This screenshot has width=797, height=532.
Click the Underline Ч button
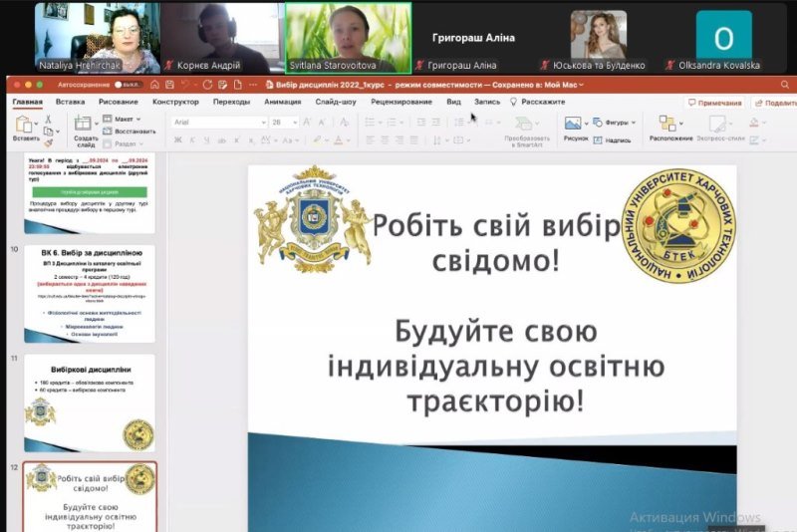[x=206, y=140]
